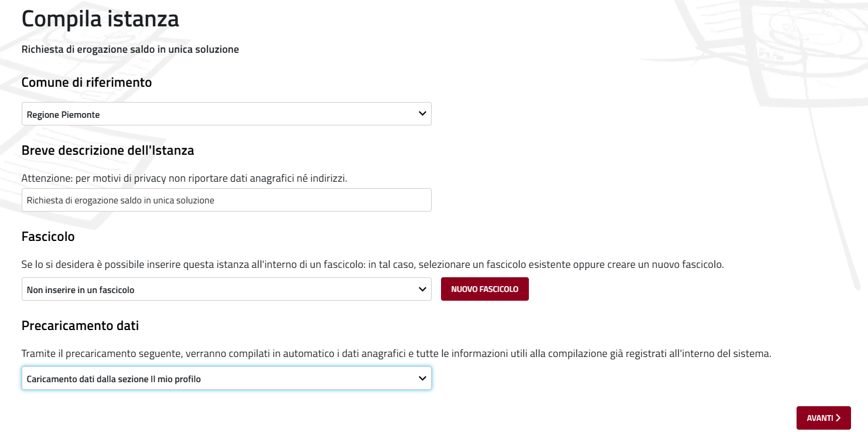Click the arrow icon inside AVANTI
Viewport: 868px width, 432px height.
[x=838, y=418]
